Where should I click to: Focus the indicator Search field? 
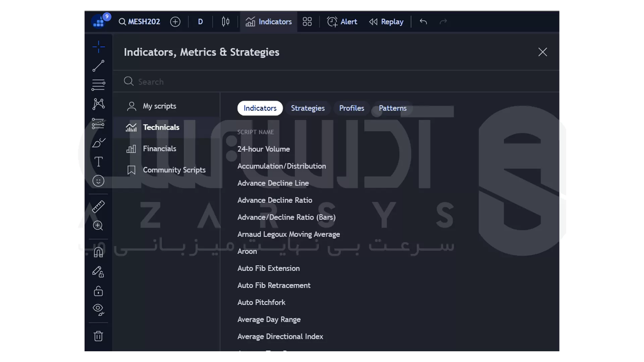pos(335,82)
